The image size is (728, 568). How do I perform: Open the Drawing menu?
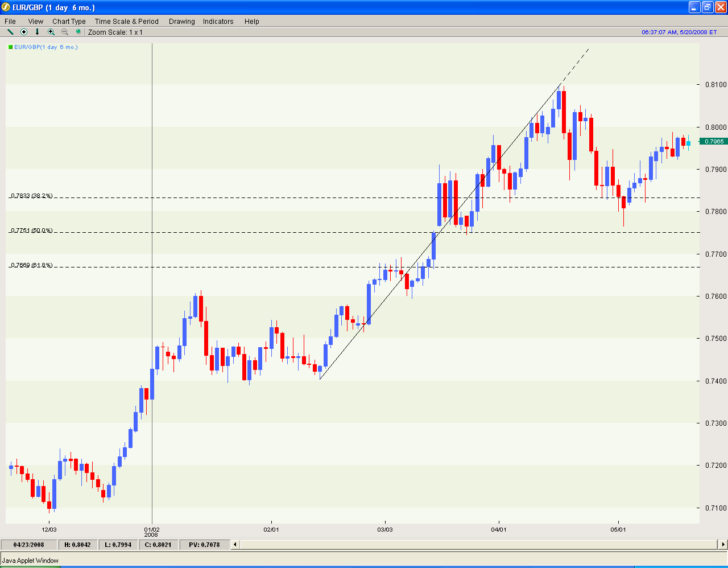click(x=182, y=22)
